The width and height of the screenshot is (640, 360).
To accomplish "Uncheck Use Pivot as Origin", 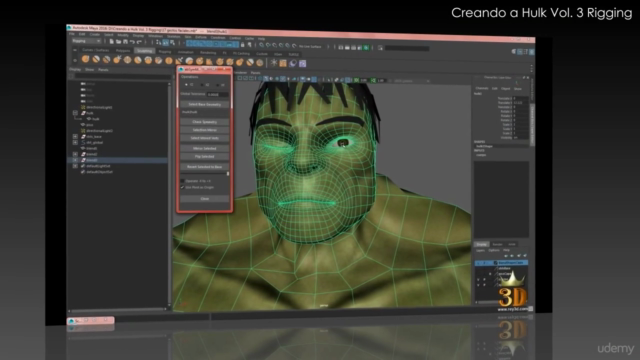I will coord(182,187).
